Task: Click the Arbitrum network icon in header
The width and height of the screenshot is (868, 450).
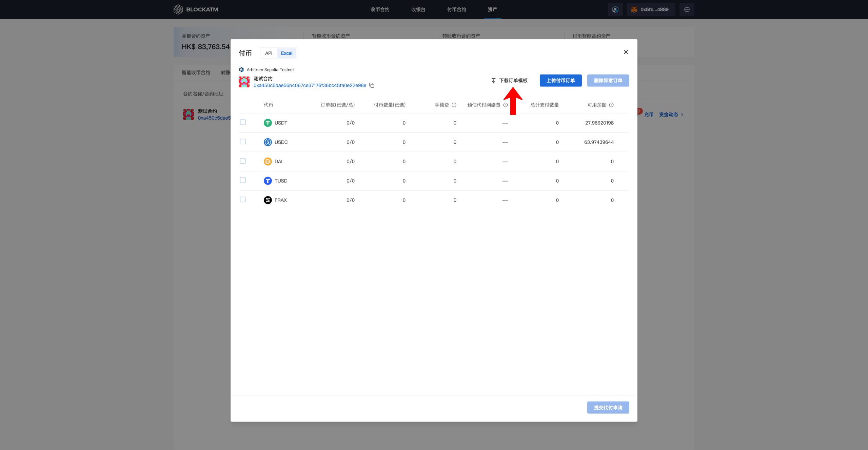Action: pyautogui.click(x=615, y=9)
